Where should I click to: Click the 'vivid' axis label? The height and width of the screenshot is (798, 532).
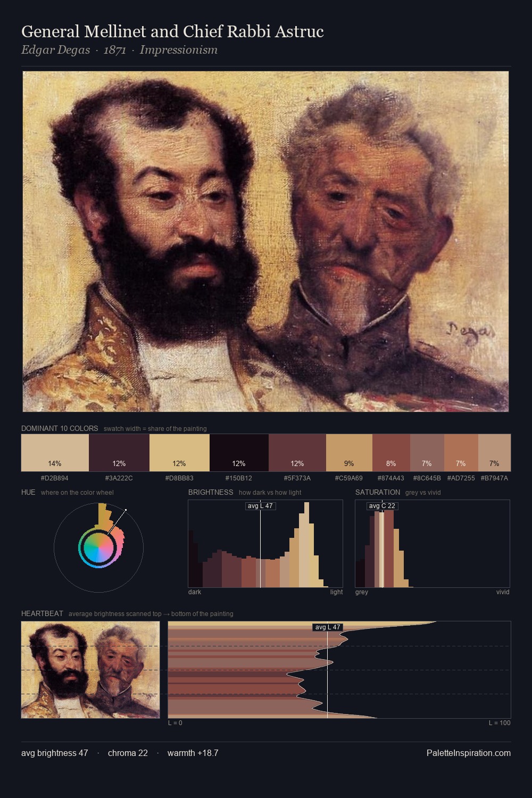click(503, 592)
